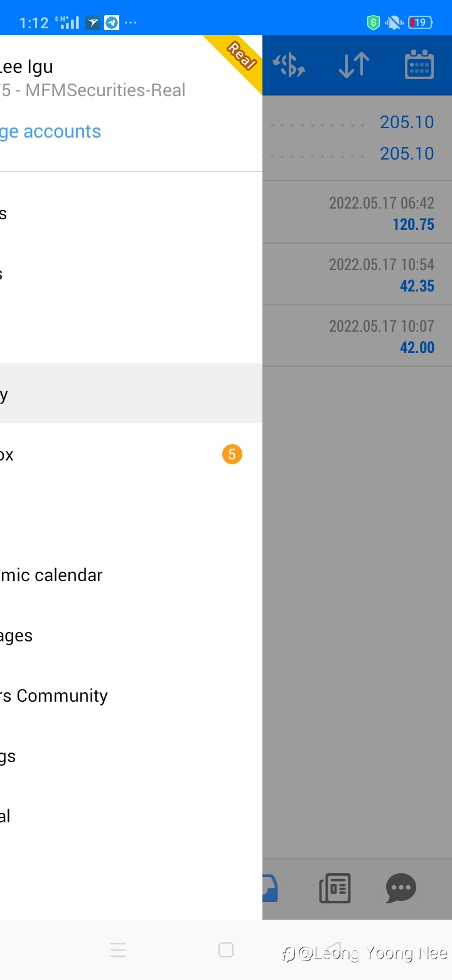Screen dimensions: 452x980
Task: Tap the currency symbol filter icon
Action: click(290, 65)
